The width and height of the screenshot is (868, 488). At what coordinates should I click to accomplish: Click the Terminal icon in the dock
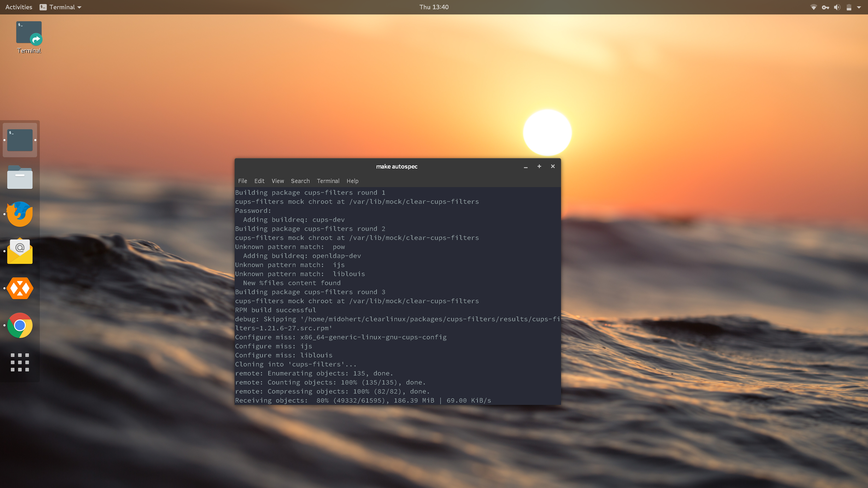pyautogui.click(x=20, y=140)
